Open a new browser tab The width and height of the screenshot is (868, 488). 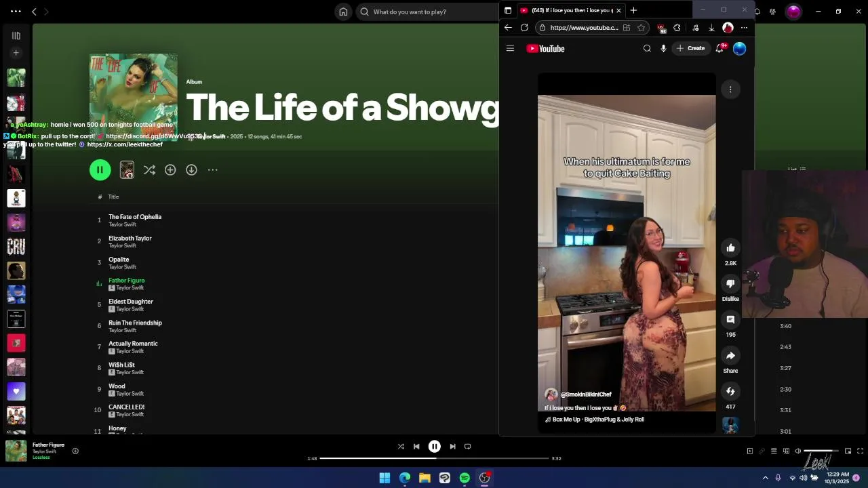[x=633, y=10]
